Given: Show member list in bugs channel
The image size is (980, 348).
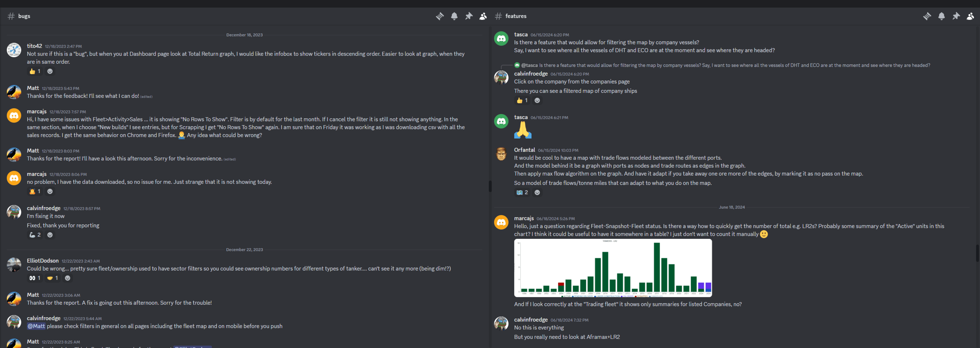Looking at the screenshot, I should (x=483, y=16).
